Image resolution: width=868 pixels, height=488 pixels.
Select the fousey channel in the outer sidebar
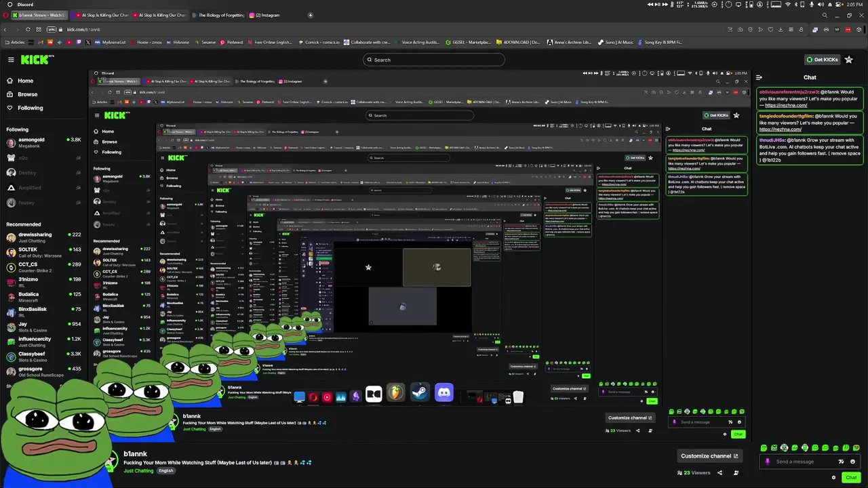click(x=44, y=203)
